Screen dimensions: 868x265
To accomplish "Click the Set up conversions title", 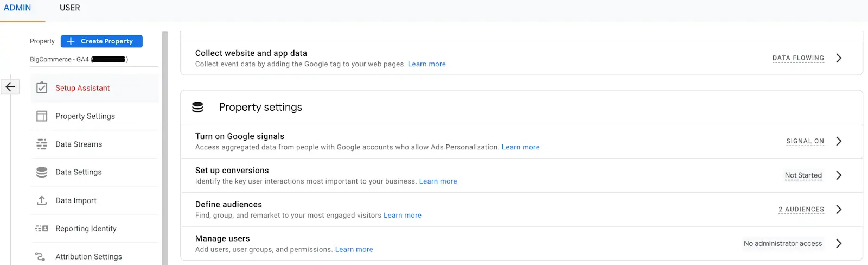I will click(232, 171).
